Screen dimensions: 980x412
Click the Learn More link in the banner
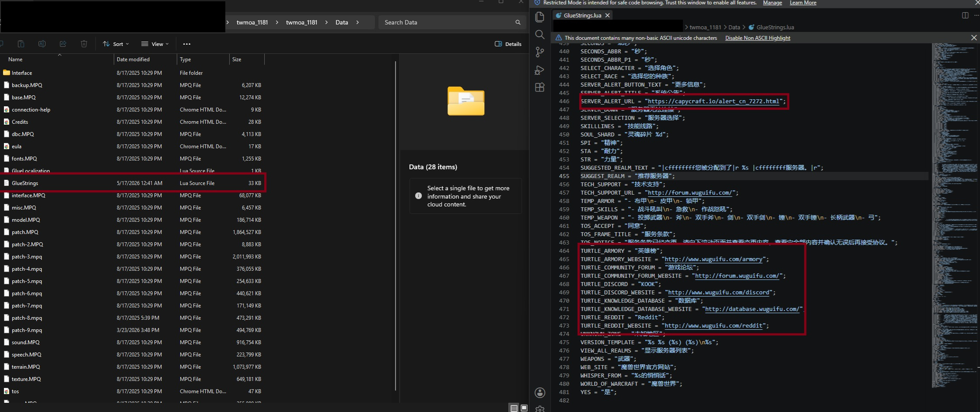click(803, 3)
